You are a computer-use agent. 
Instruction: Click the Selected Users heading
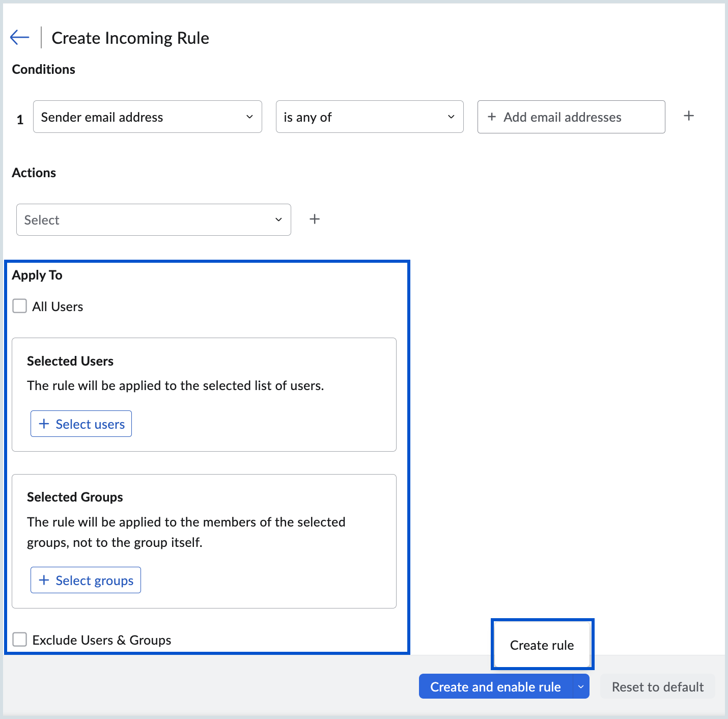[70, 361]
